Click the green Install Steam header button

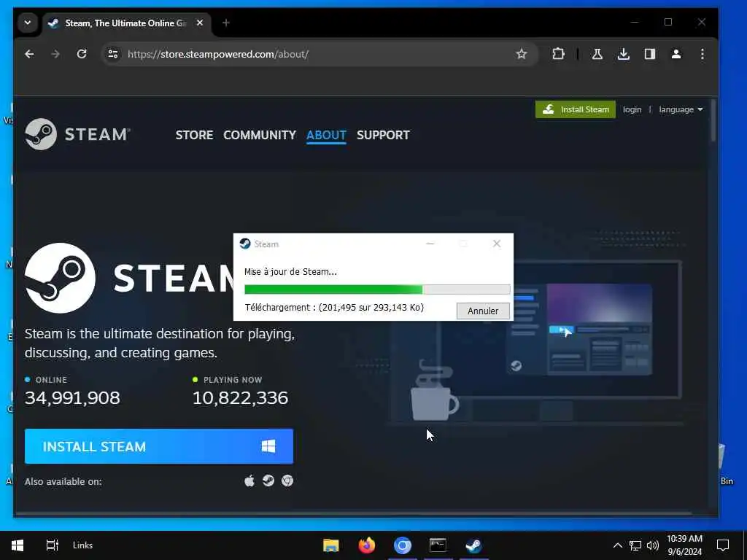click(x=575, y=109)
